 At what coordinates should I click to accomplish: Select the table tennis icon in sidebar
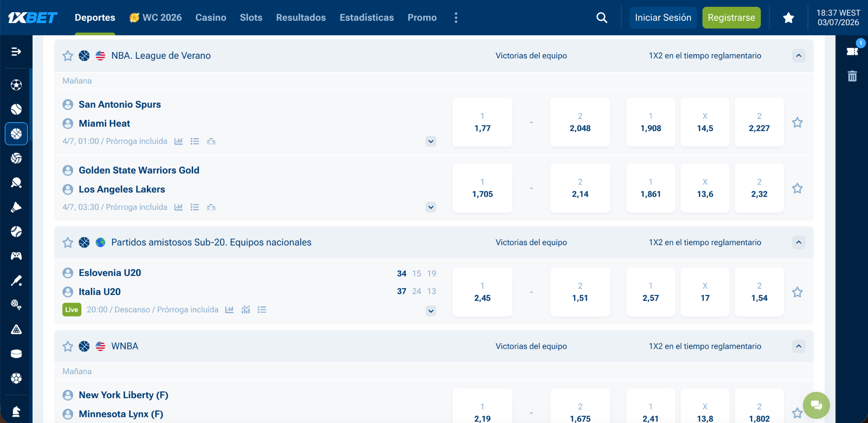tap(16, 183)
